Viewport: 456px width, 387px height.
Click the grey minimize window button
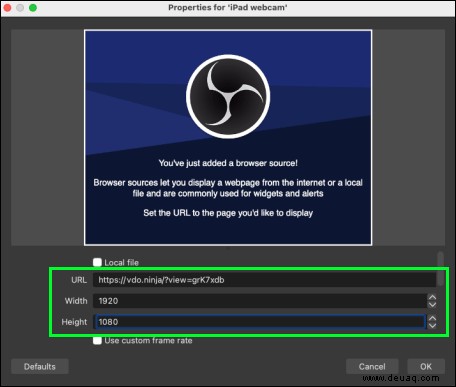(20, 7)
